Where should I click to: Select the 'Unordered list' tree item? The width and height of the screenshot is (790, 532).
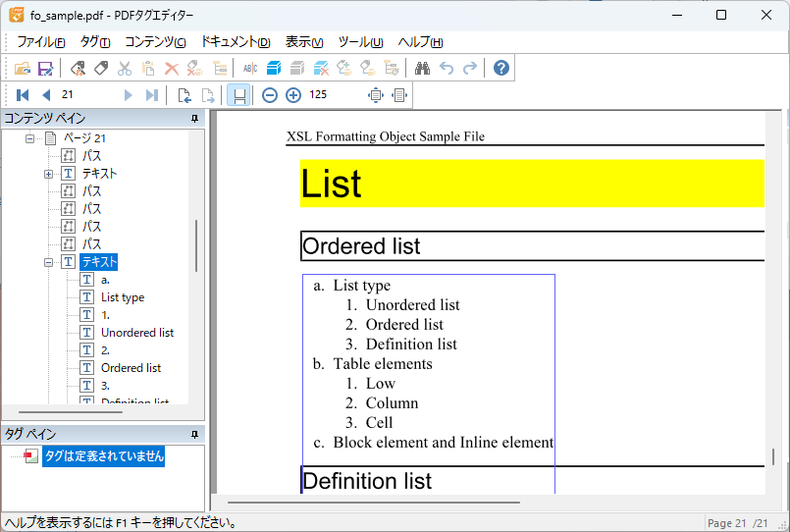click(x=137, y=333)
